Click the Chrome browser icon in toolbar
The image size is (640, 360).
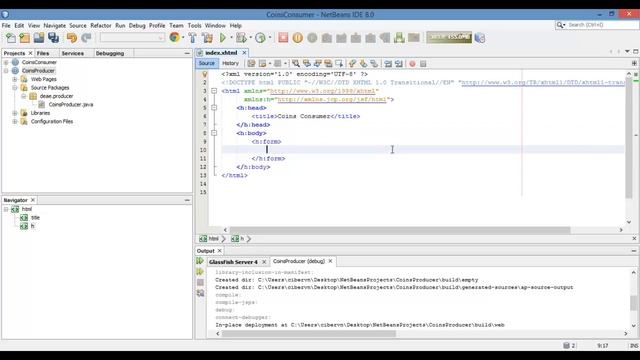175,38
